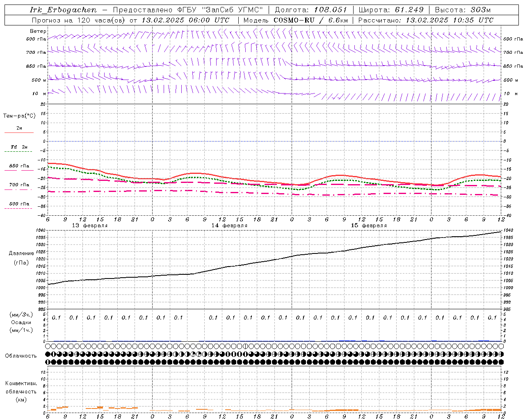Click the left 10 м wind level label
The width and height of the screenshot is (525, 420).
(39, 94)
